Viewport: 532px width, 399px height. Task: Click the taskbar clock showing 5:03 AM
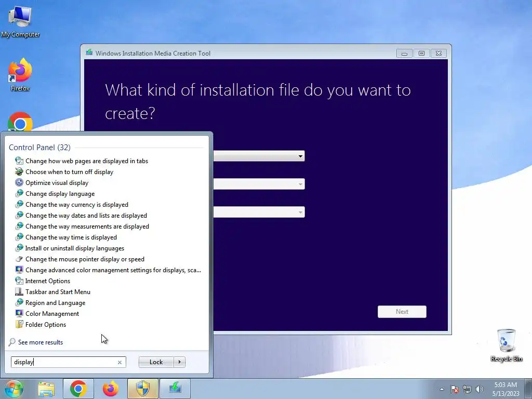click(506, 389)
